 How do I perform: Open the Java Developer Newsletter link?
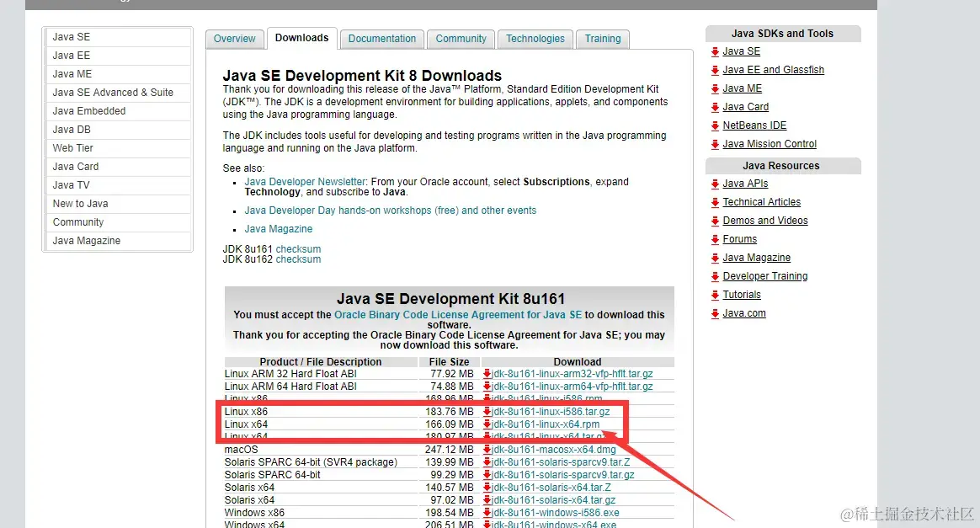point(305,182)
